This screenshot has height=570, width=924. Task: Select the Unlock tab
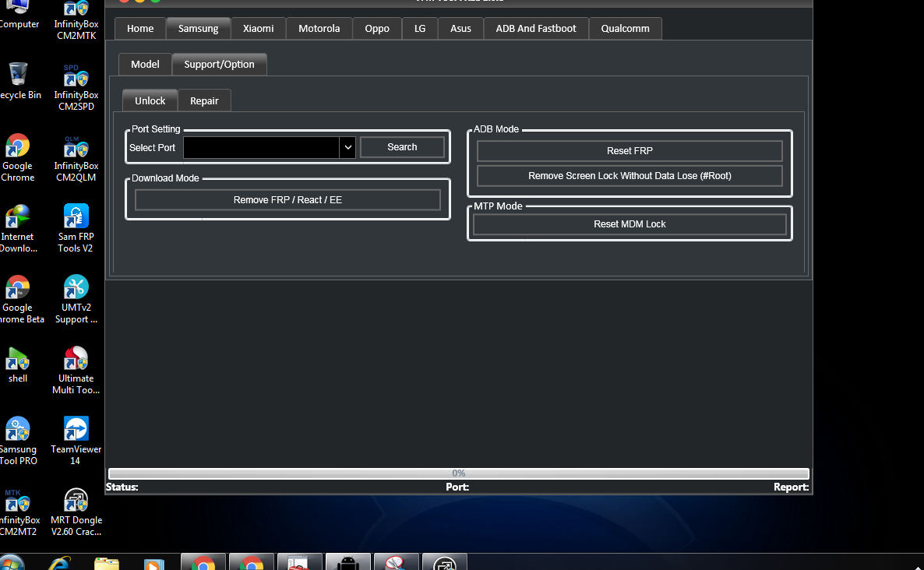click(150, 100)
